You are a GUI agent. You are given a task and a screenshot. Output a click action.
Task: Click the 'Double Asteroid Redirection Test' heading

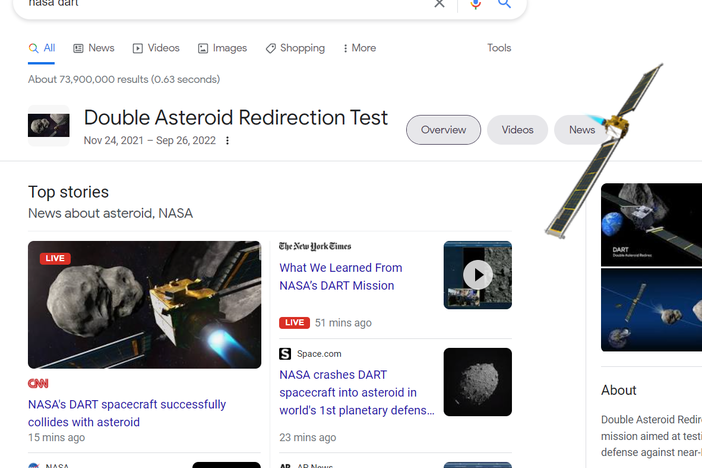click(235, 118)
